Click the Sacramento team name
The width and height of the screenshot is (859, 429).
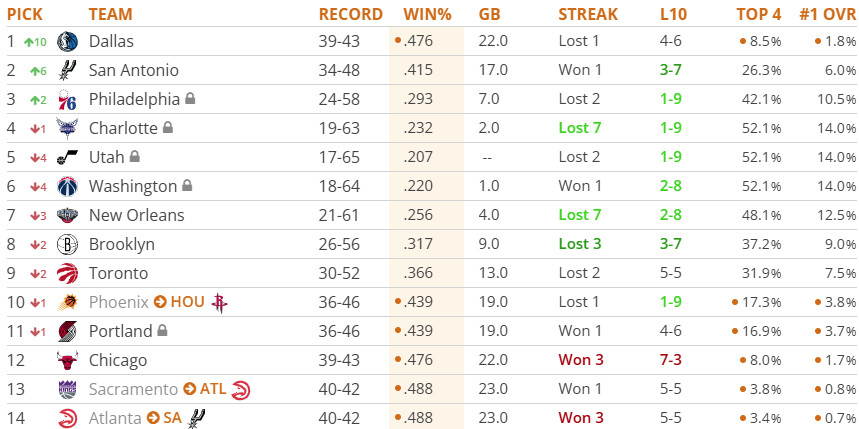132,389
